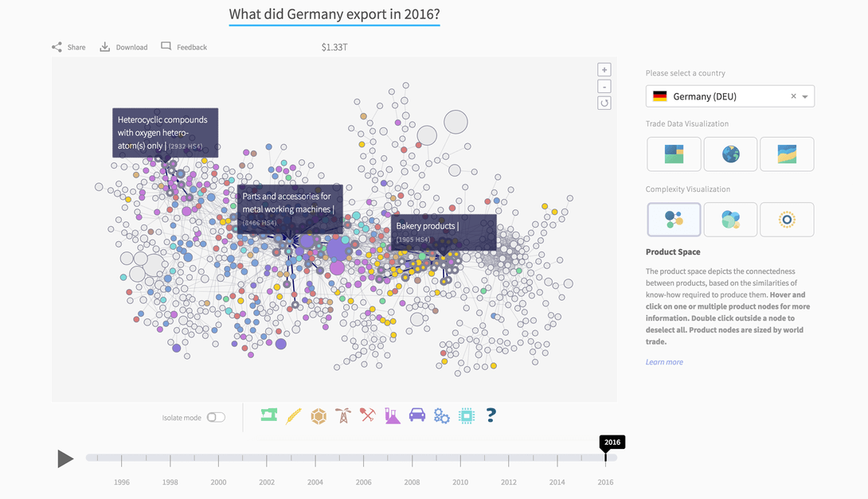This screenshot has height=499, width=868.
Task: Zoom in on the product space
Action: 604,69
